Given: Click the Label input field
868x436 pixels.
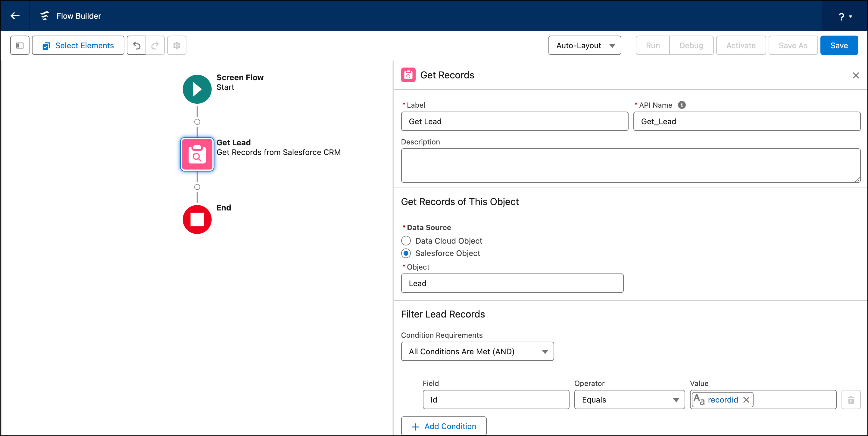Looking at the screenshot, I should tap(514, 121).
